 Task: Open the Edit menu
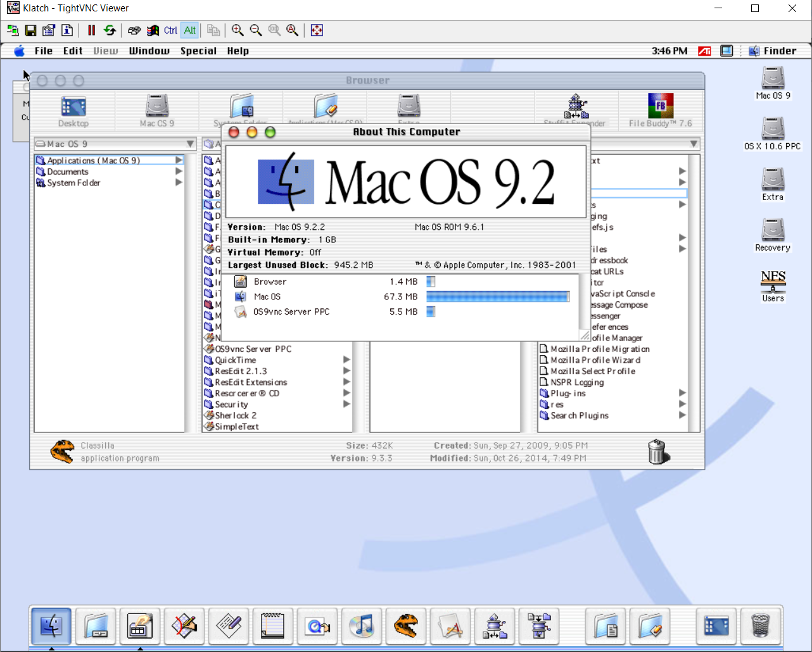point(73,51)
